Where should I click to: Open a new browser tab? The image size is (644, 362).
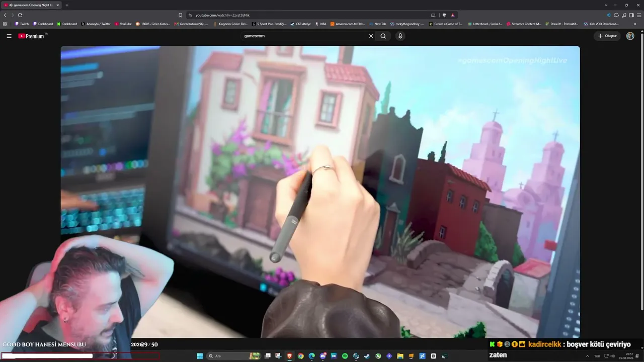tap(67, 5)
